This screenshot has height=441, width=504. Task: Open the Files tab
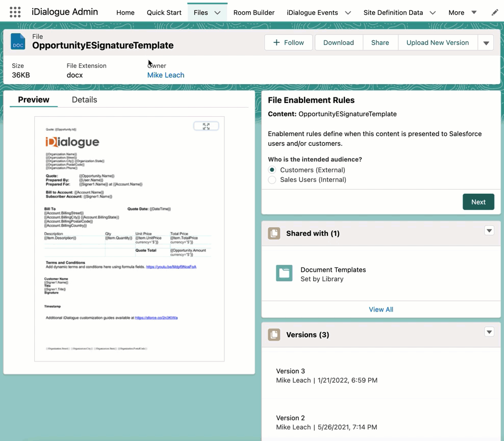click(x=201, y=13)
